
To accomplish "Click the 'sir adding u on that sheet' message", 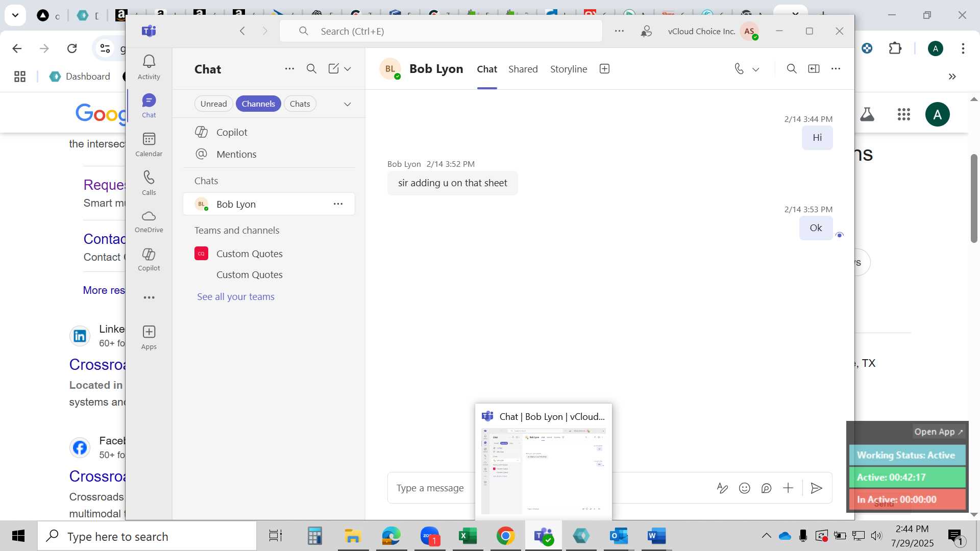I will [452, 183].
